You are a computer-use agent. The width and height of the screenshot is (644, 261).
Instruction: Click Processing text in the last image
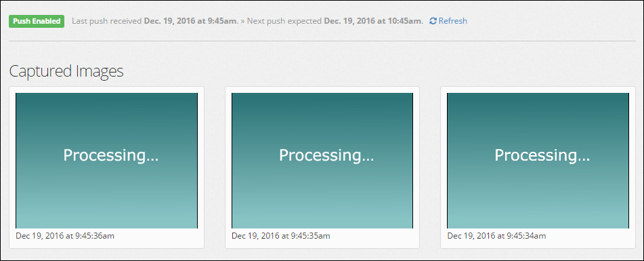[x=542, y=155]
